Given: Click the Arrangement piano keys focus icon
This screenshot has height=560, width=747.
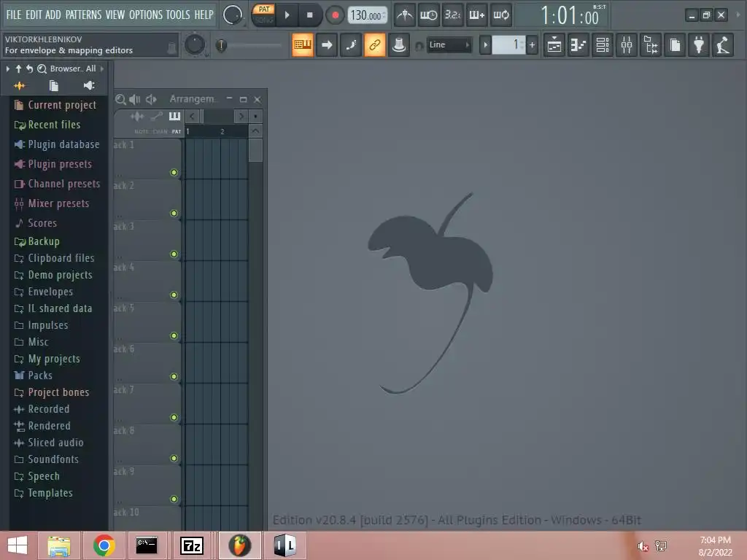Looking at the screenshot, I should click(175, 116).
